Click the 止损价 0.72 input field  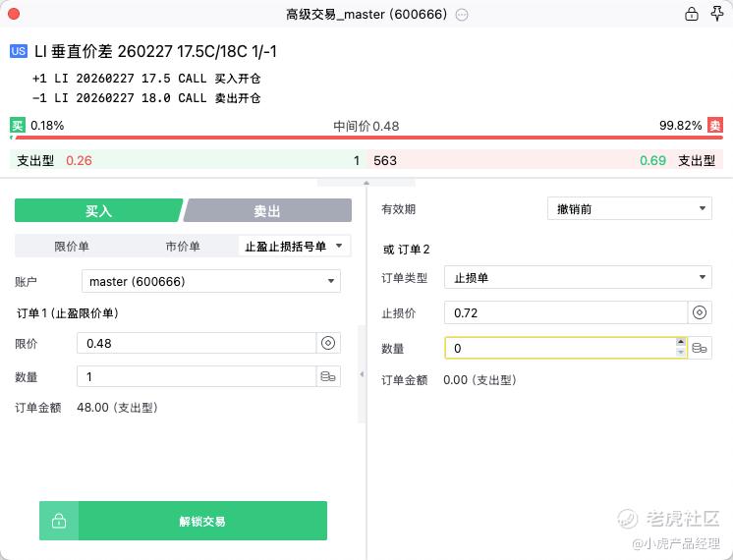tap(565, 312)
